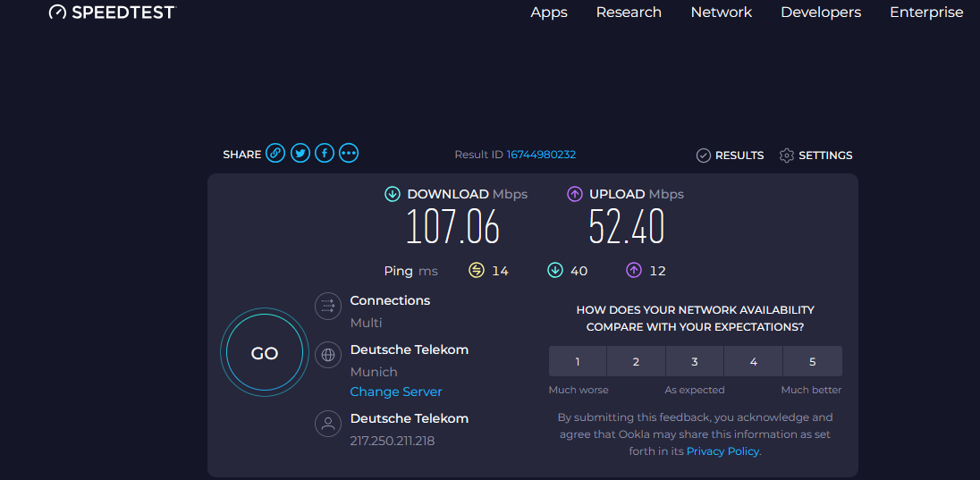Copy the result link with the share link icon
This screenshot has width=980, height=480.
tap(275, 153)
